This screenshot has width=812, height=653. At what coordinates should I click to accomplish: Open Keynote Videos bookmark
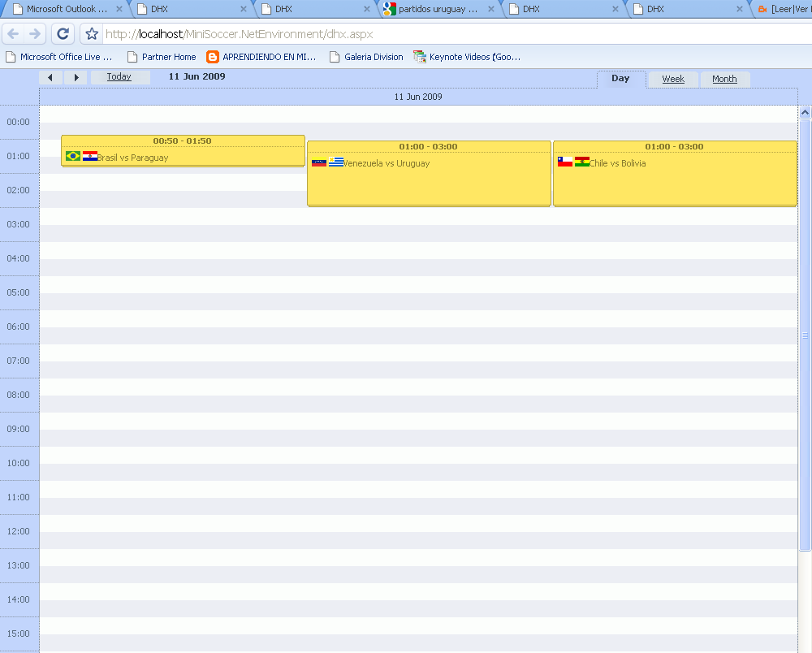[467, 57]
